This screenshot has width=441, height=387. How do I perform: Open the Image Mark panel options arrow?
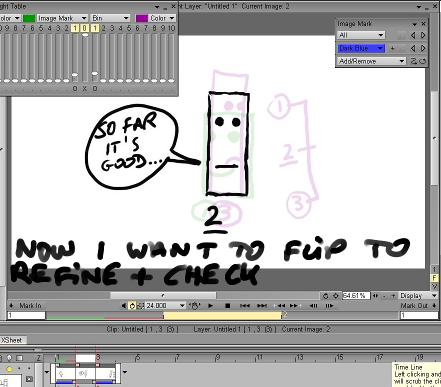414,24
